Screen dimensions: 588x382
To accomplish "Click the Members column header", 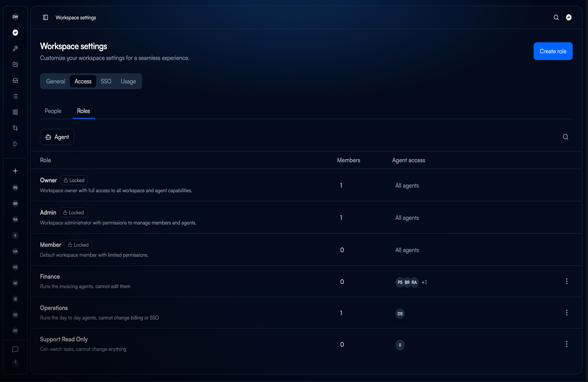I will coord(348,160).
